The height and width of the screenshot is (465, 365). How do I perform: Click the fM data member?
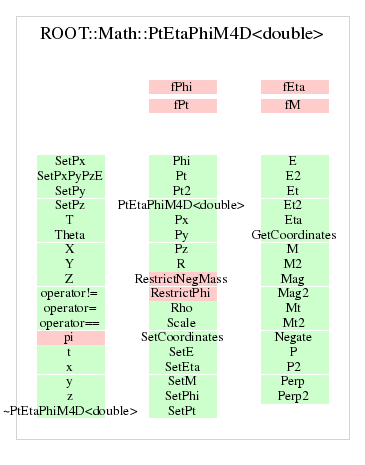(x=295, y=106)
